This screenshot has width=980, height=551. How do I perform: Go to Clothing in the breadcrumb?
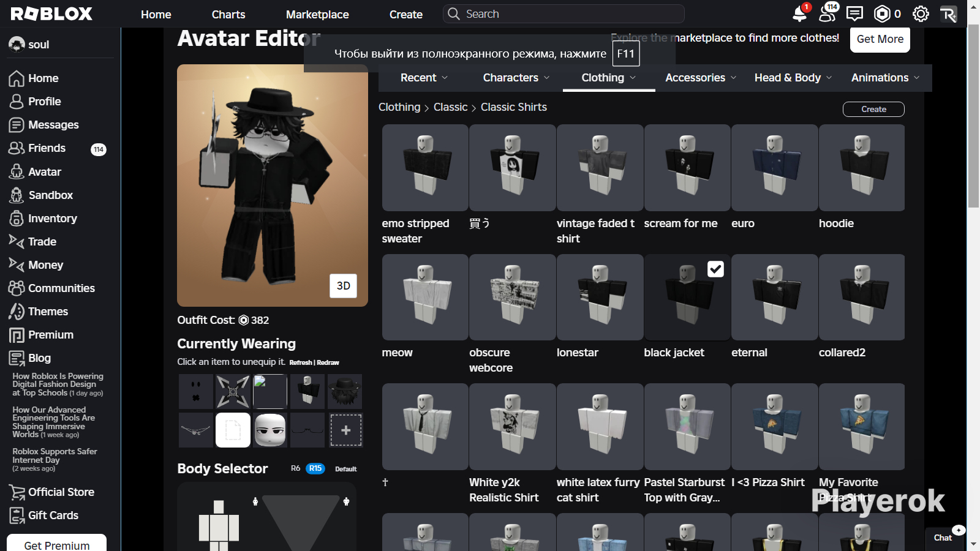399,107
